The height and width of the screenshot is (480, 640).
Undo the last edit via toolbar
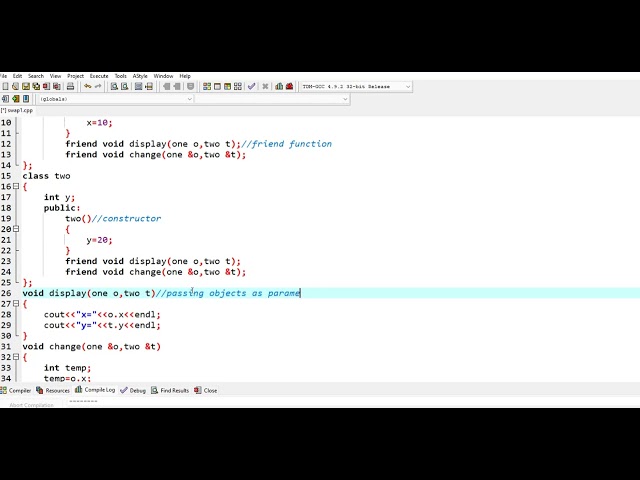[87, 87]
